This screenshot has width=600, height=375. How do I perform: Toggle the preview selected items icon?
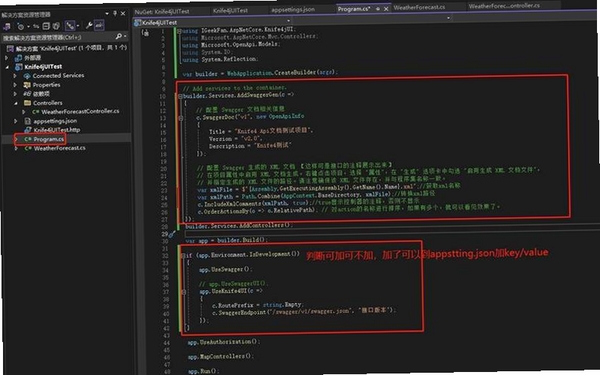(99, 26)
